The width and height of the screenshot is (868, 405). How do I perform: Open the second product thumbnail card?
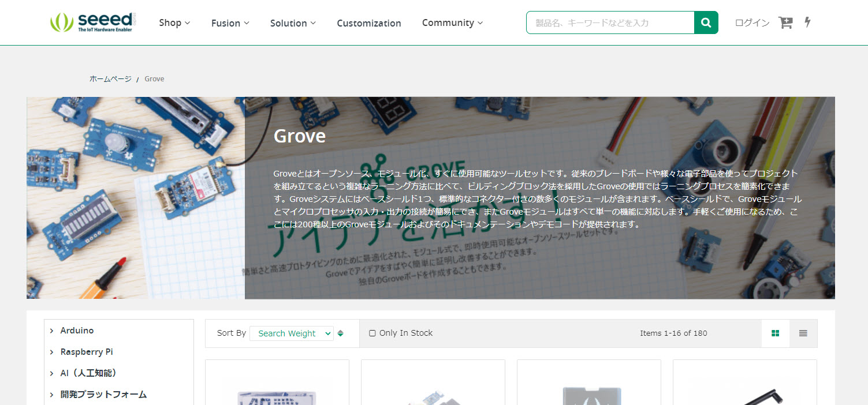click(x=433, y=382)
